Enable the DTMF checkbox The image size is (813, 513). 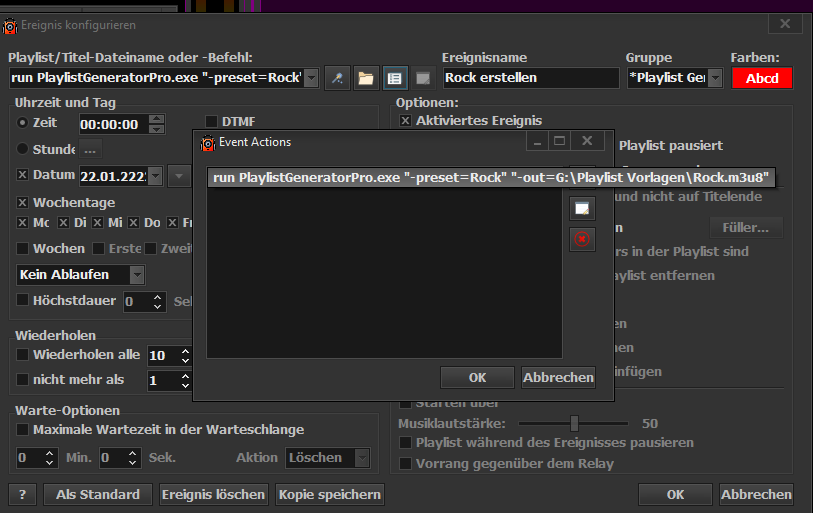point(211,121)
